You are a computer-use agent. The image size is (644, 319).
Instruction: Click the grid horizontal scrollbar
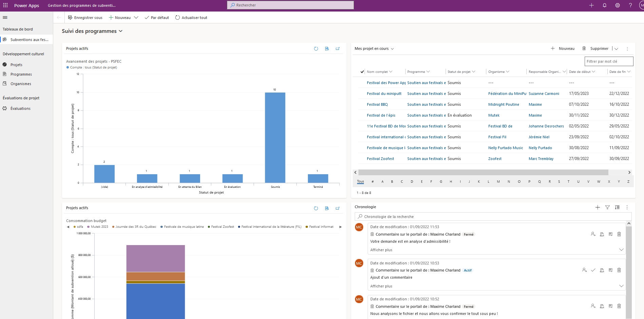pyautogui.click(x=483, y=172)
